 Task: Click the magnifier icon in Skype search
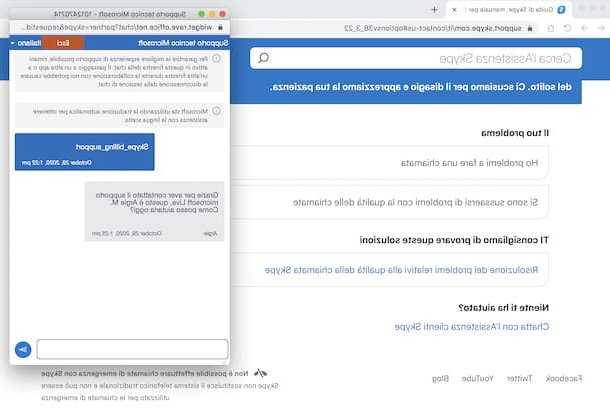point(263,58)
